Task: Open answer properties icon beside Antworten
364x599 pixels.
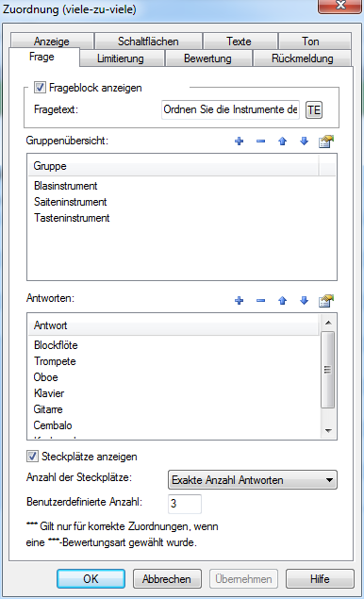Action: click(326, 301)
